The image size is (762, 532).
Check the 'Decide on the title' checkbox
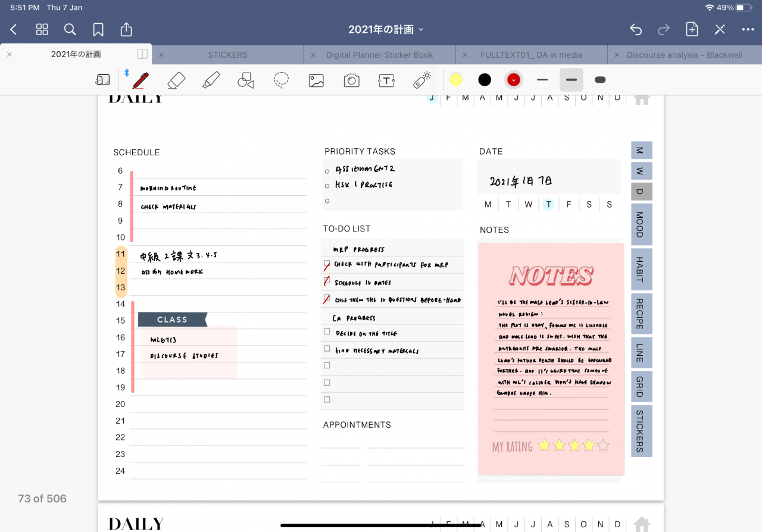(x=327, y=331)
